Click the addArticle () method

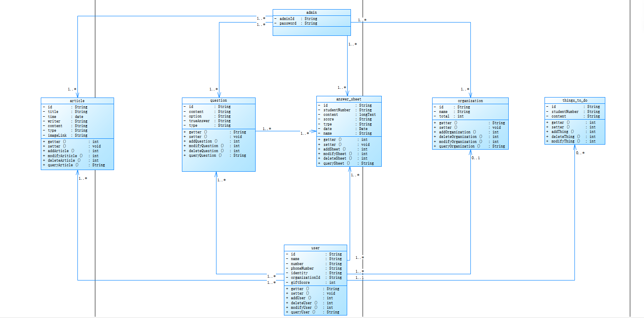click(70, 151)
